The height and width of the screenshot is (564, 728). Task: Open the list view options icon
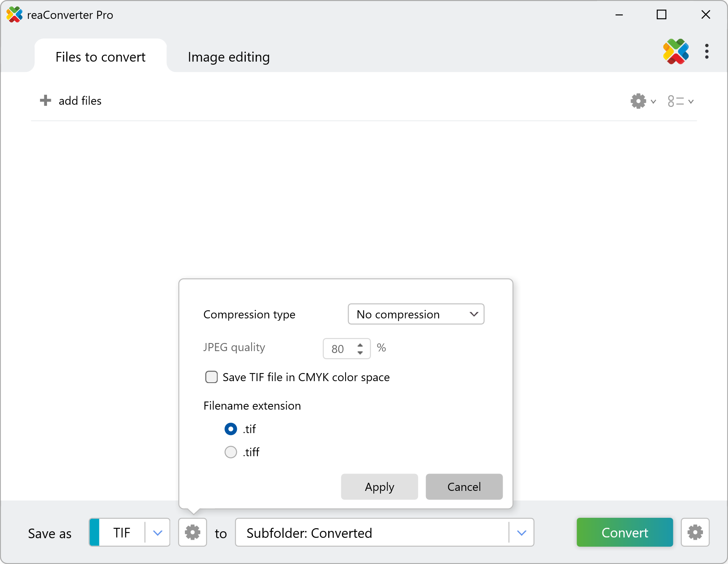pyautogui.click(x=680, y=101)
